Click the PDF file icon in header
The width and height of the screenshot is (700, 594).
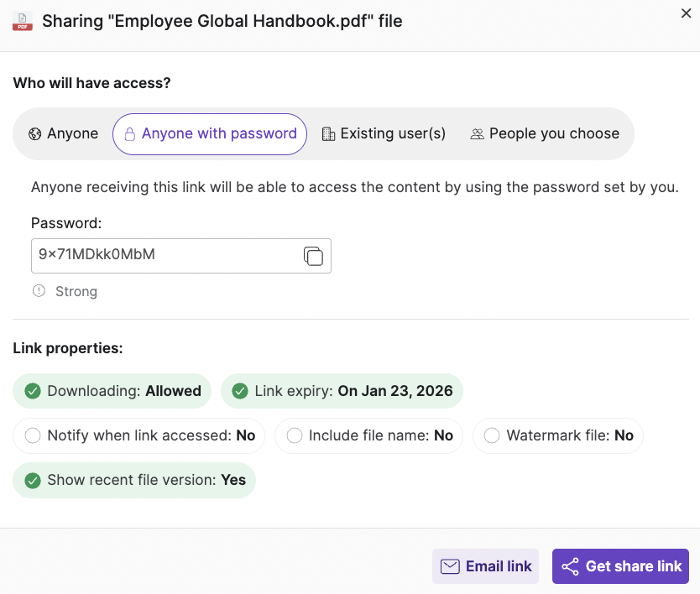coord(23,21)
